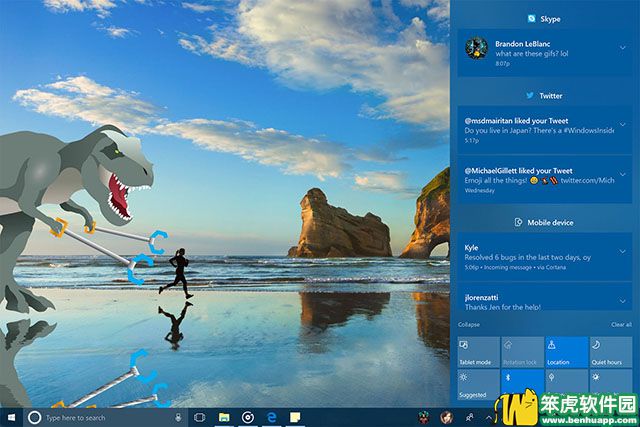The width and height of the screenshot is (640, 427).
Task: Open Task View from the taskbar
Action: click(200, 417)
